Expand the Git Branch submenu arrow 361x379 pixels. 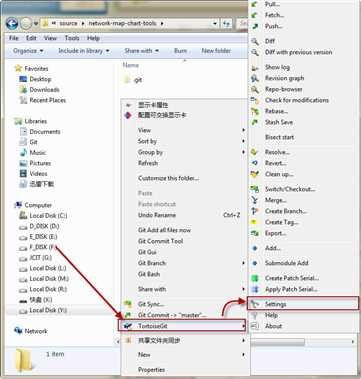coord(244,263)
